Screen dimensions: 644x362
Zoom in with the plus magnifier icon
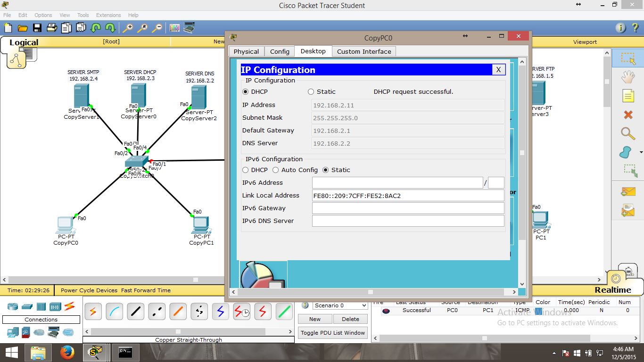[127, 28]
